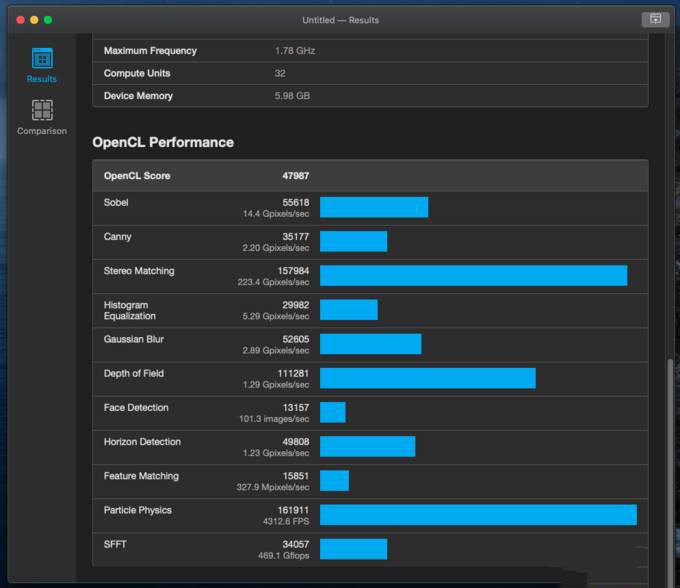Click the Horizon Detection label
This screenshot has height=588, width=680.
tap(142, 442)
